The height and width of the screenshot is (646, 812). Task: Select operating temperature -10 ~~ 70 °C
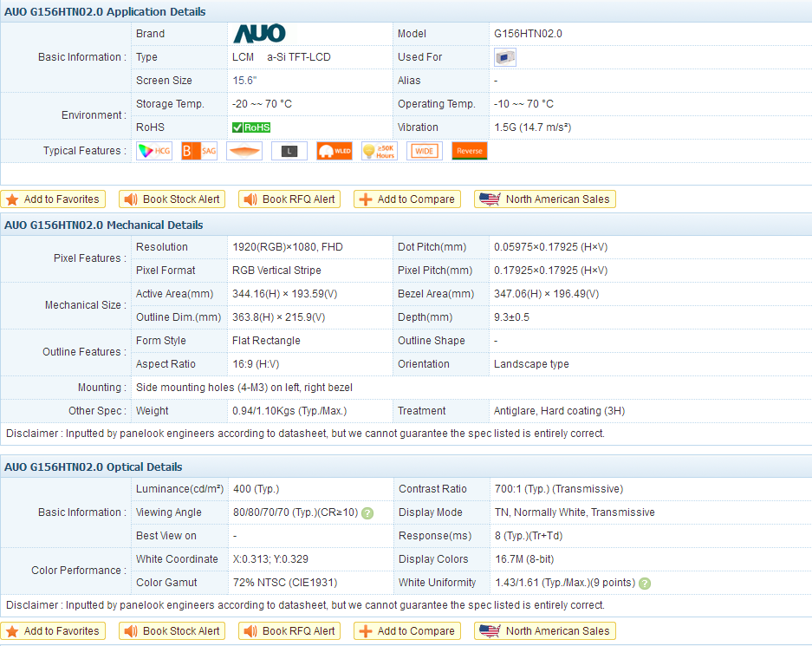click(523, 103)
